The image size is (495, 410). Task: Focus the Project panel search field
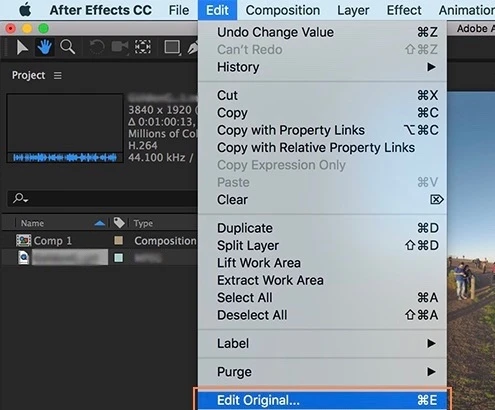pyautogui.click(x=103, y=199)
